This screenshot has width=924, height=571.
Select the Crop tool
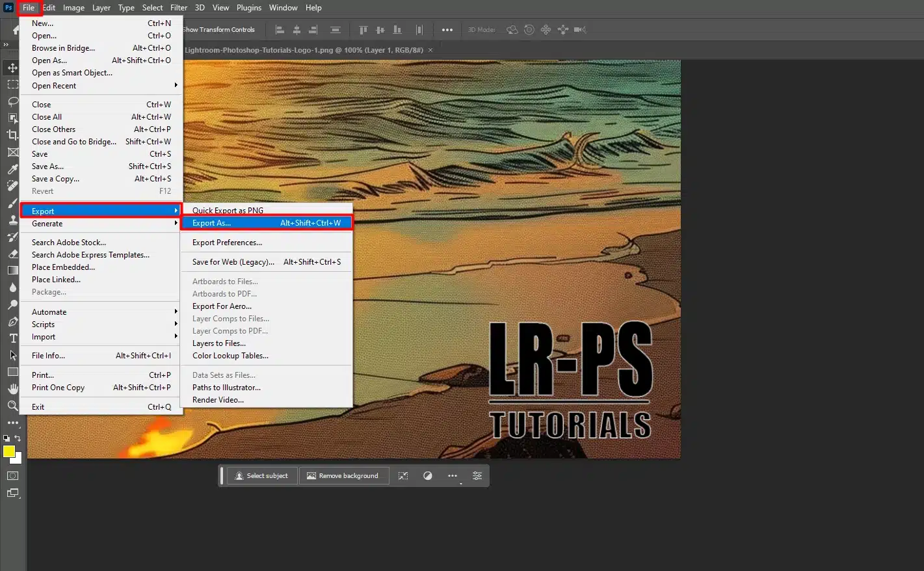[x=12, y=135]
